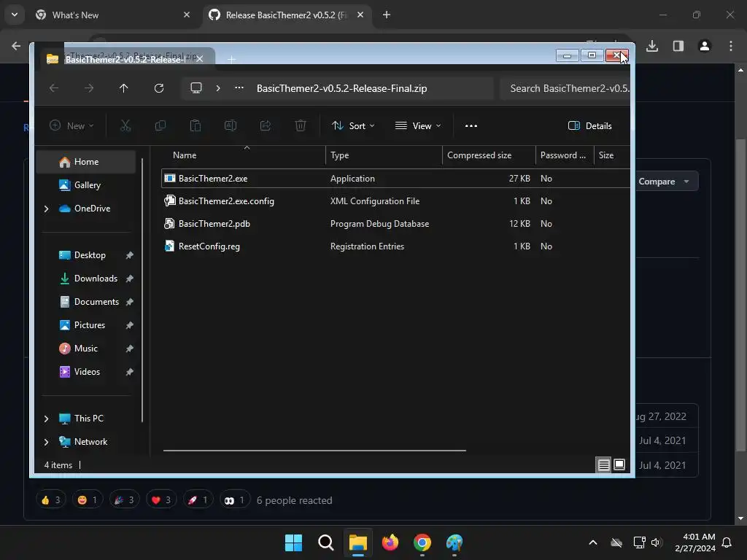
Task: Click the File Explorer taskbar icon
Action: coord(357,542)
